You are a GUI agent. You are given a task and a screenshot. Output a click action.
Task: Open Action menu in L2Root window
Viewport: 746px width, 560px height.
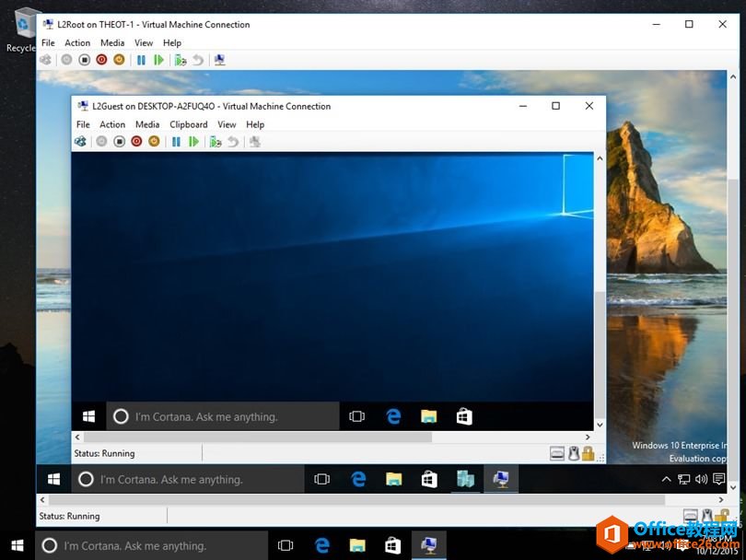pos(77,42)
